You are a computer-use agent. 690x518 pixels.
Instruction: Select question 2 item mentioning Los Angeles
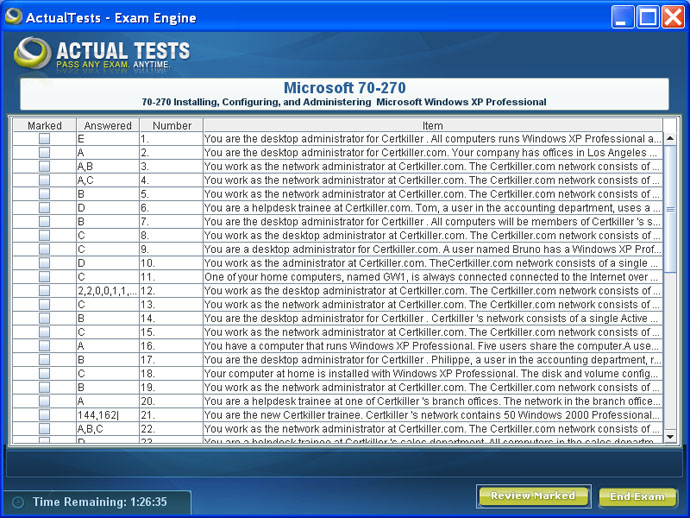[x=433, y=152]
